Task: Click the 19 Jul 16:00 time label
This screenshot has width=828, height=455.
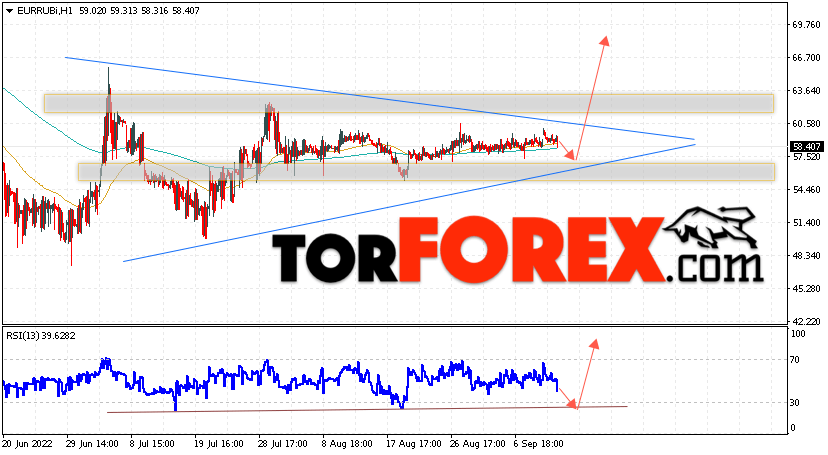Action: pyautogui.click(x=218, y=444)
